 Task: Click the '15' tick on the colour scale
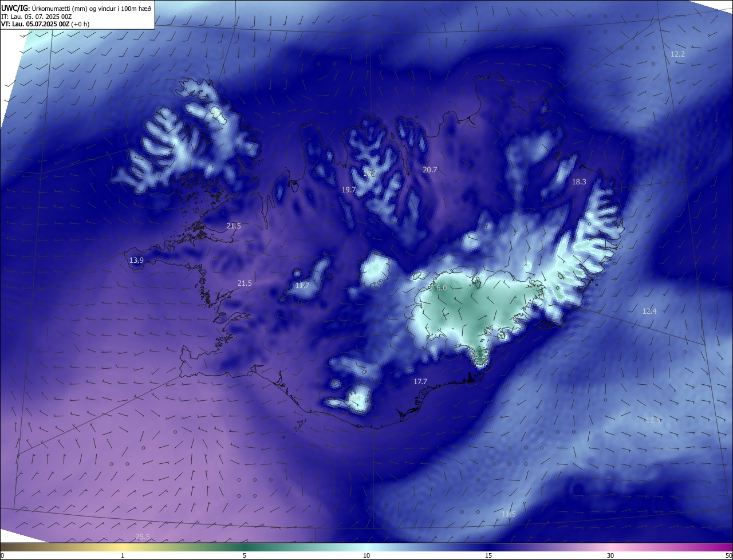488,555
